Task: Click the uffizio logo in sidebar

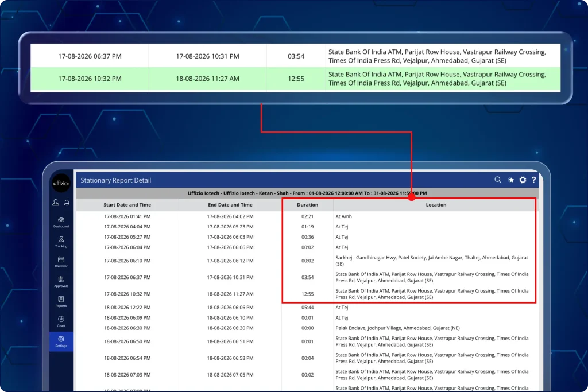Action: click(x=61, y=183)
